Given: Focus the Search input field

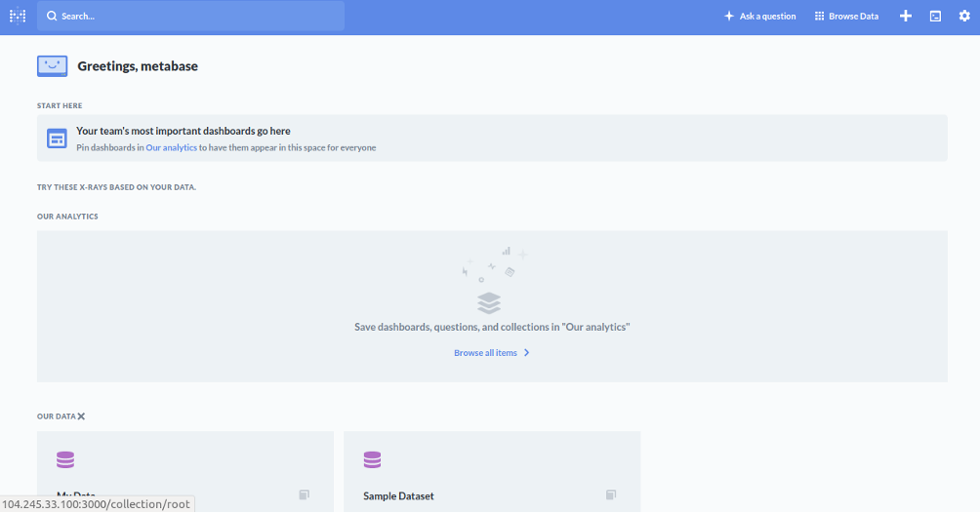Looking at the screenshot, I should (190, 17).
